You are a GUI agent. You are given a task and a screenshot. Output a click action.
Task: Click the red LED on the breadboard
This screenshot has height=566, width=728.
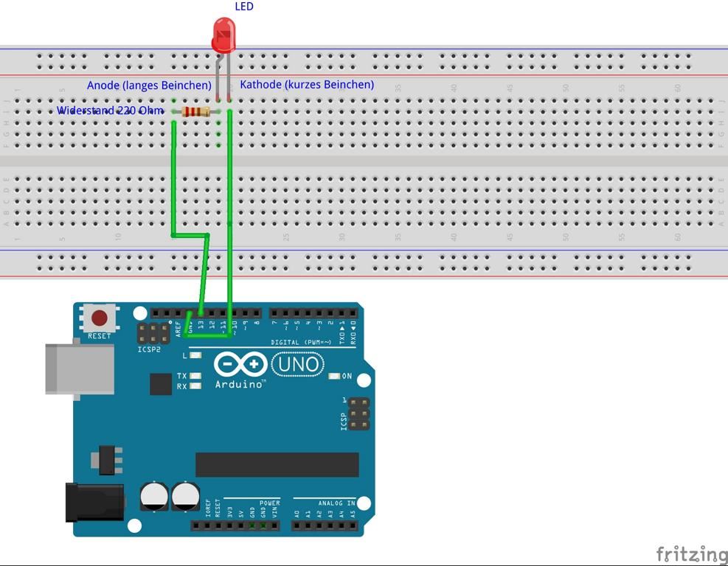223,35
